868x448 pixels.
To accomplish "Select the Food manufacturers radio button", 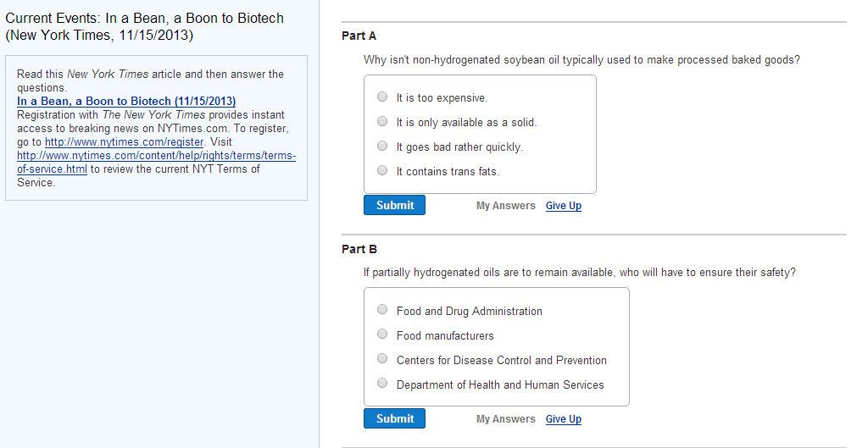I will tap(382, 335).
